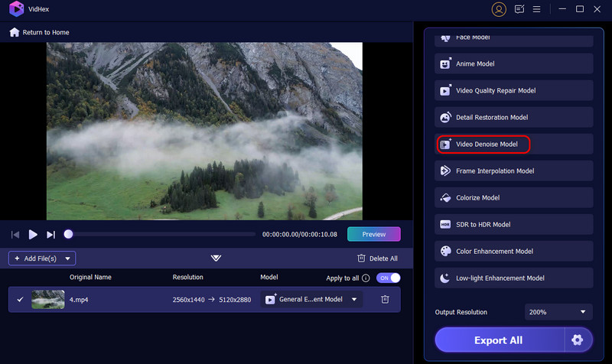Select the Anime Model
This screenshot has width=612, height=364.
[513, 63]
